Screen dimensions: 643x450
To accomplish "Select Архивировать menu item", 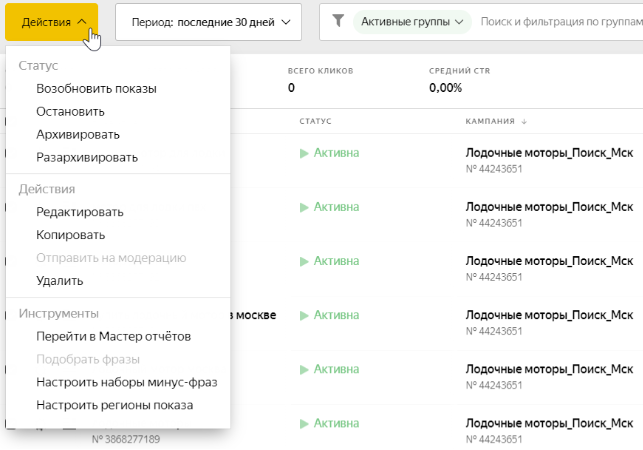I will tap(78, 134).
